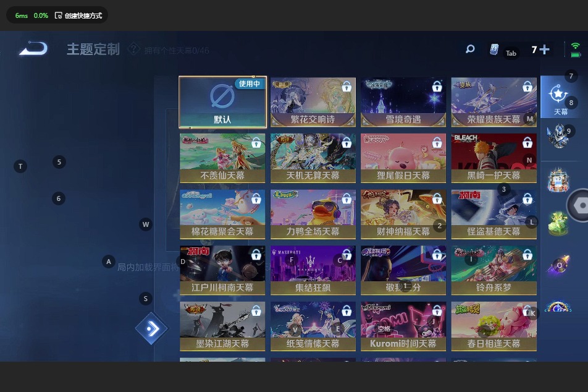Viewport: 588px width, 392px height.
Task: Click 创建快捷方式 in the top bar
Action: [78, 15]
